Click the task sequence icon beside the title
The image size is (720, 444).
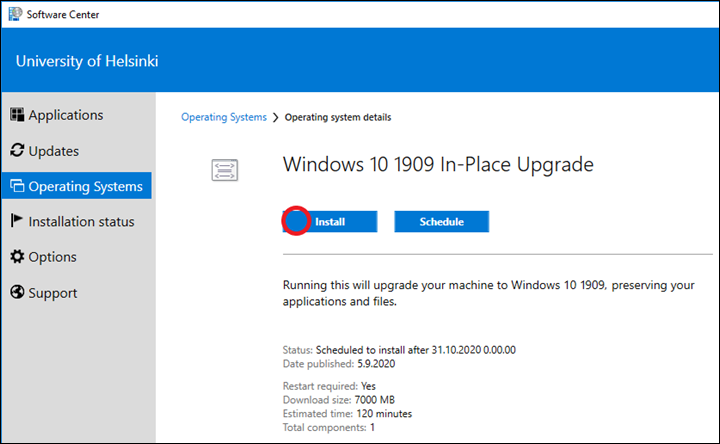tap(225, 170)
